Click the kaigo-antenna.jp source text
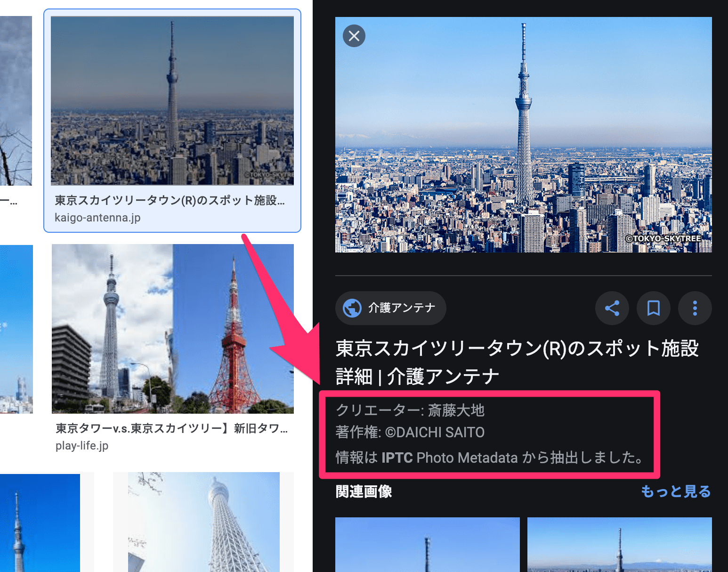 (x=97, y=218)
